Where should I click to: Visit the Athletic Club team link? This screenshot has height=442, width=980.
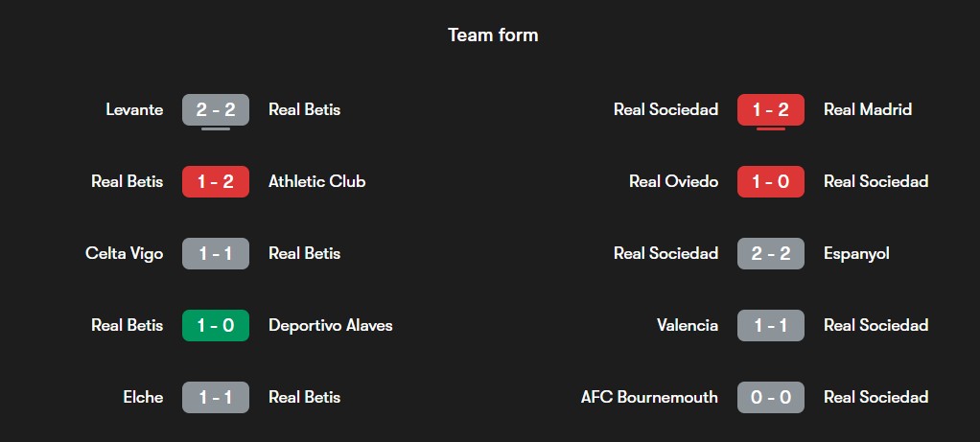(316, 181)
